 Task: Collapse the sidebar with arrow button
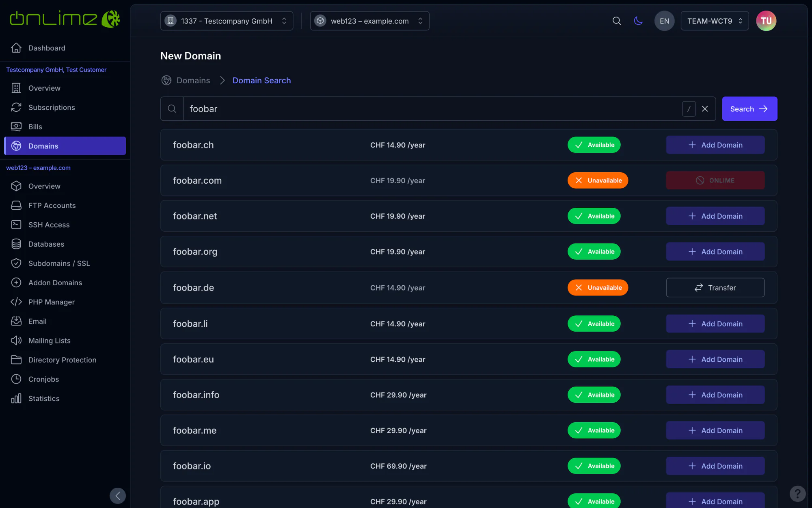[118, 496]
